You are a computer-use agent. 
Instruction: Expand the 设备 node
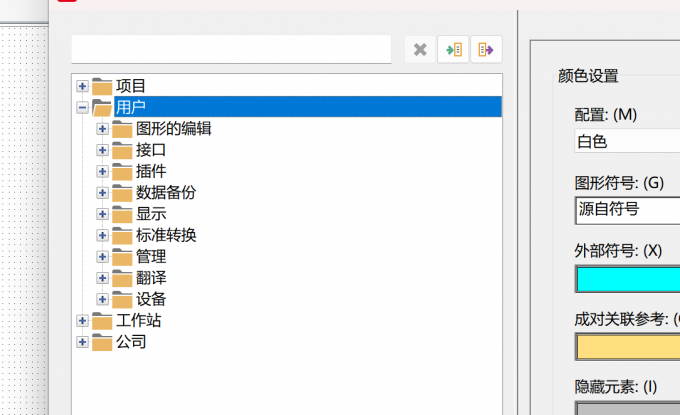coord(102,299)
